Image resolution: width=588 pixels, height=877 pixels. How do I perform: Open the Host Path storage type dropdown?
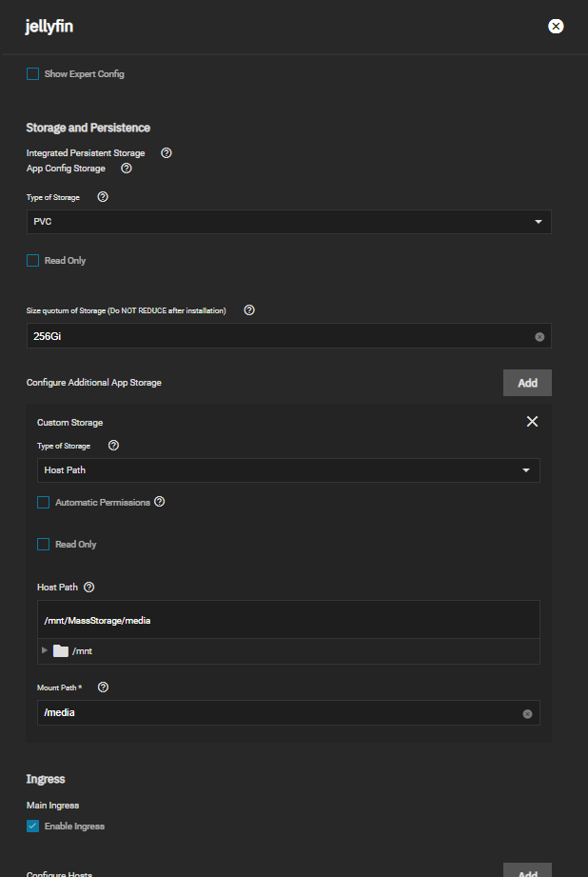click(288, 470)
